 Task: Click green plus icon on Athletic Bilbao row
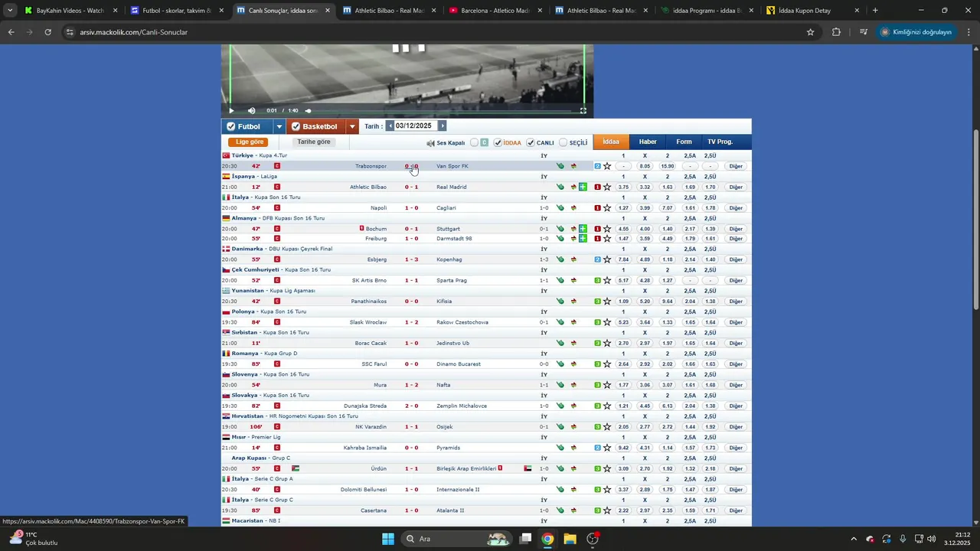point(583,187)
